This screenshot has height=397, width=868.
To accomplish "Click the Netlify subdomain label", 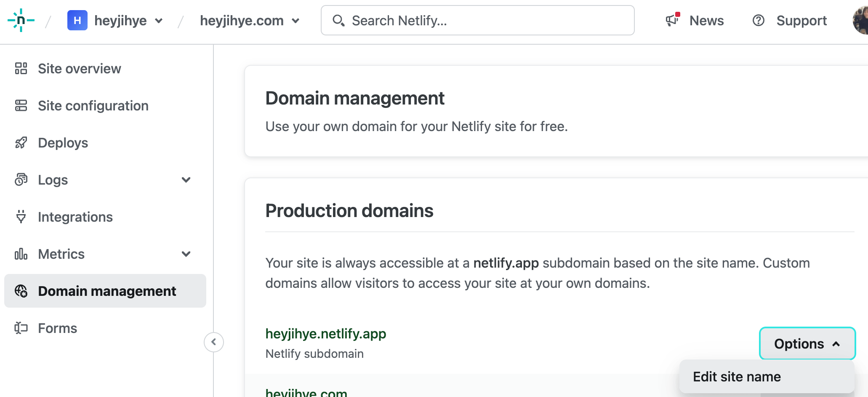I will pos(314,354).
